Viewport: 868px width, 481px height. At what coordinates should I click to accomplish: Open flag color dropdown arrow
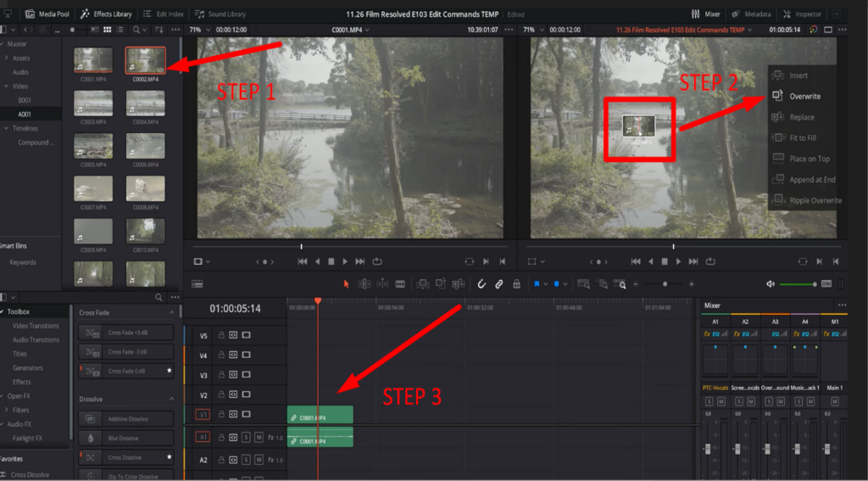545,284
